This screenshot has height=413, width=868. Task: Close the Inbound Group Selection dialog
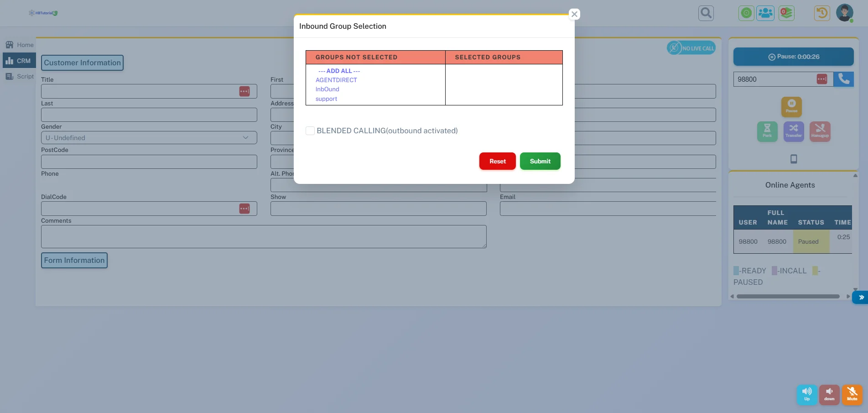pos(574,14)
